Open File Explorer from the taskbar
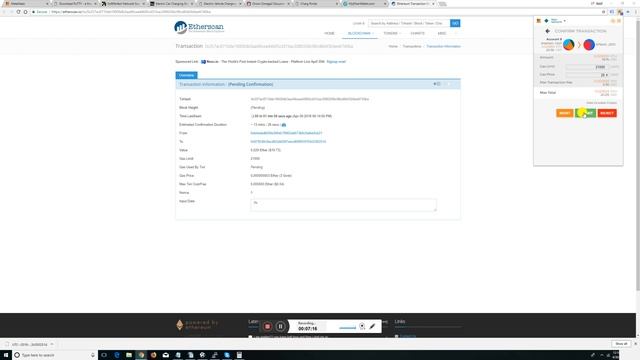 coord(129,355)
